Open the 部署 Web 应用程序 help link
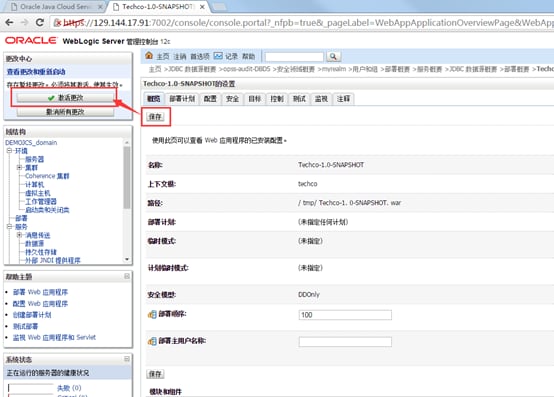 point(40,292)
